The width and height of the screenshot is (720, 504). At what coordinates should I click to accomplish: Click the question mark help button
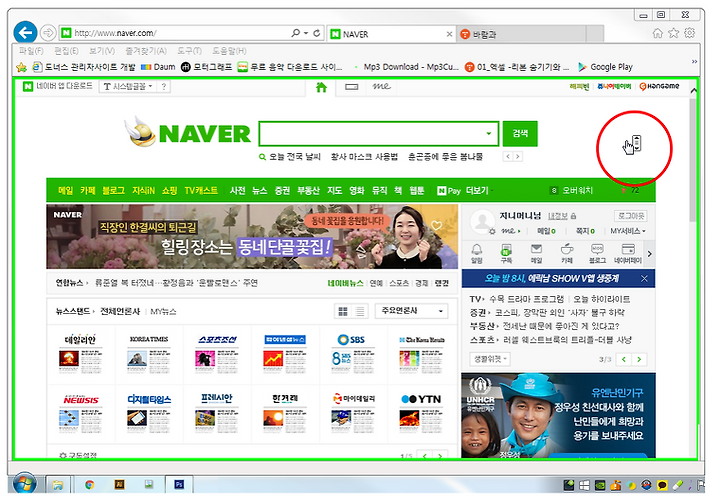(x=164, y=86)
